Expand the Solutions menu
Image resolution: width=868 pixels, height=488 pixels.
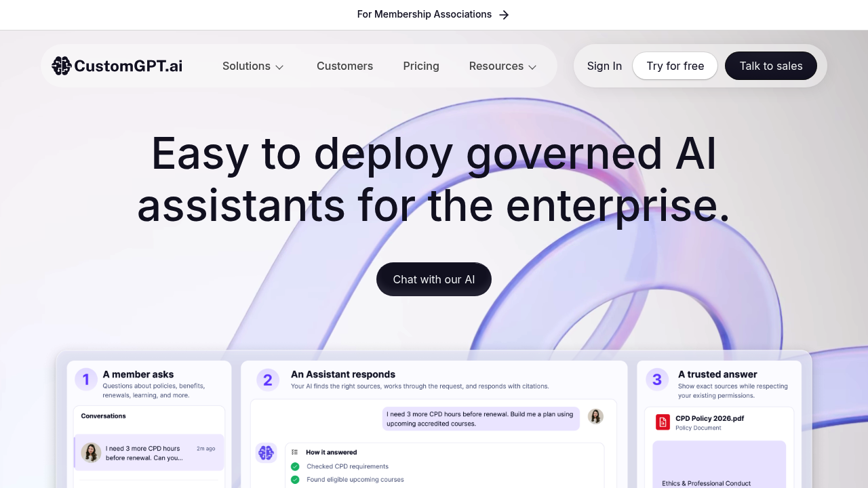pos(253,66)
